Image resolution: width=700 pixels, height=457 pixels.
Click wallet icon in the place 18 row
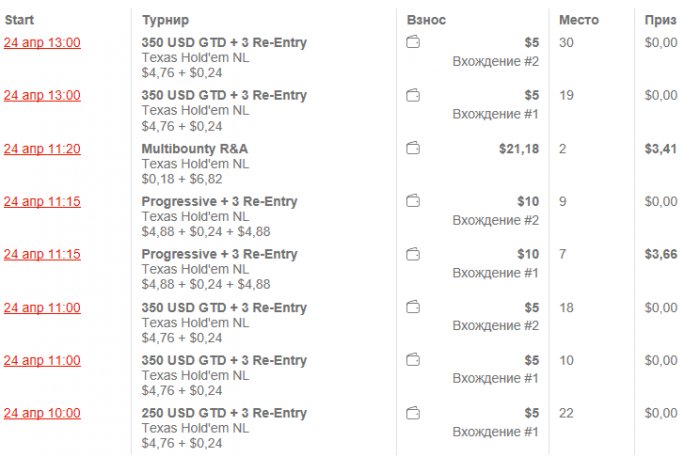coord(413,308)
